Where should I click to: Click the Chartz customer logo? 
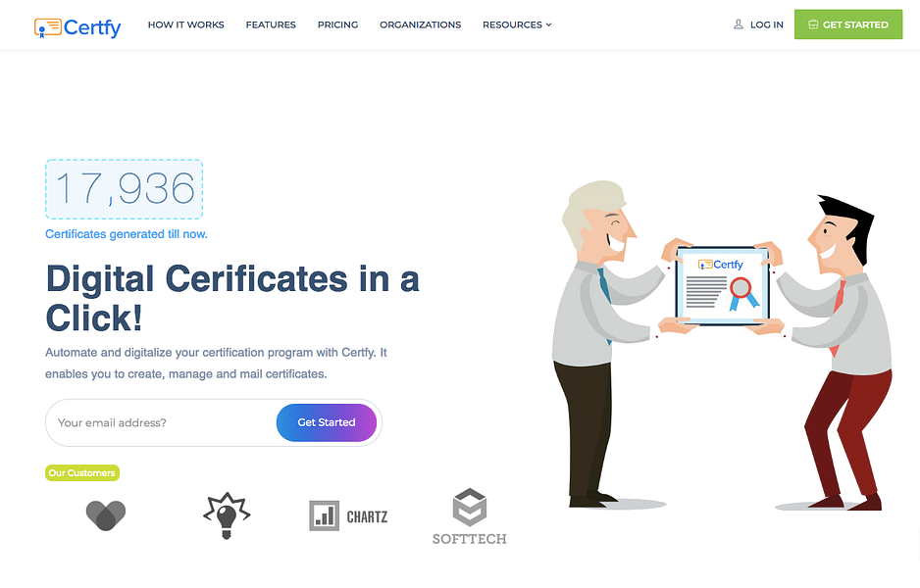pos(348,515)
